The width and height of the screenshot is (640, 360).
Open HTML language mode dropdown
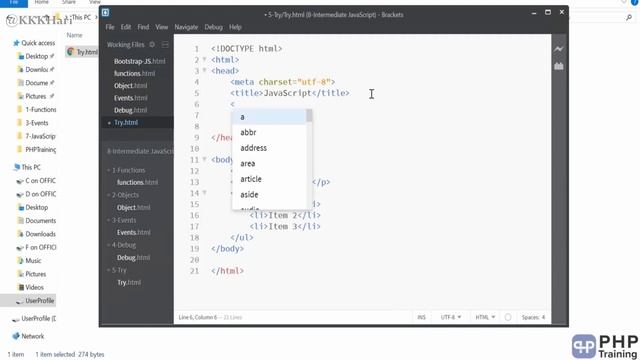click(x=485, y=317)
